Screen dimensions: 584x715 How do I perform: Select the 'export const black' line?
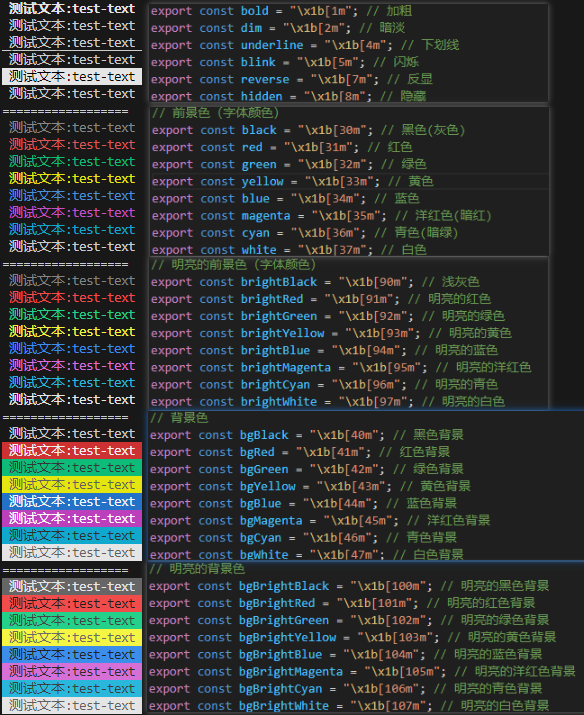click(308, 130)
